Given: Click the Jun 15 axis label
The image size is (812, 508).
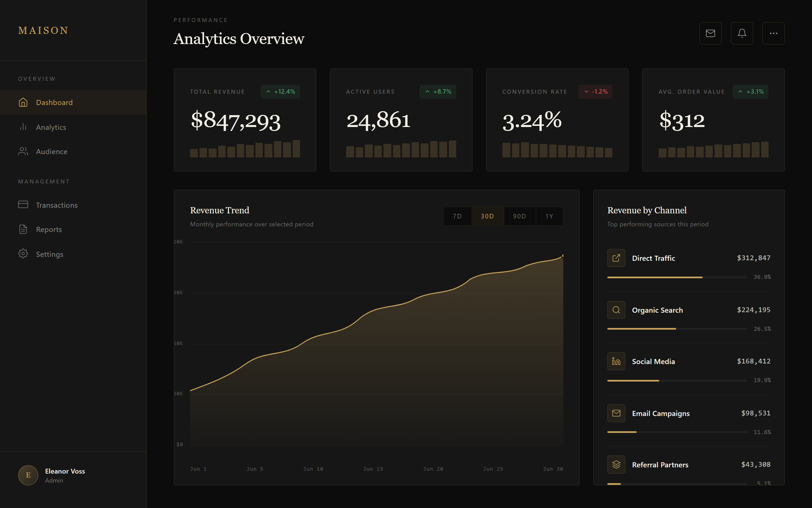Looking at the screenshot, I should click(x=373, y=469).
